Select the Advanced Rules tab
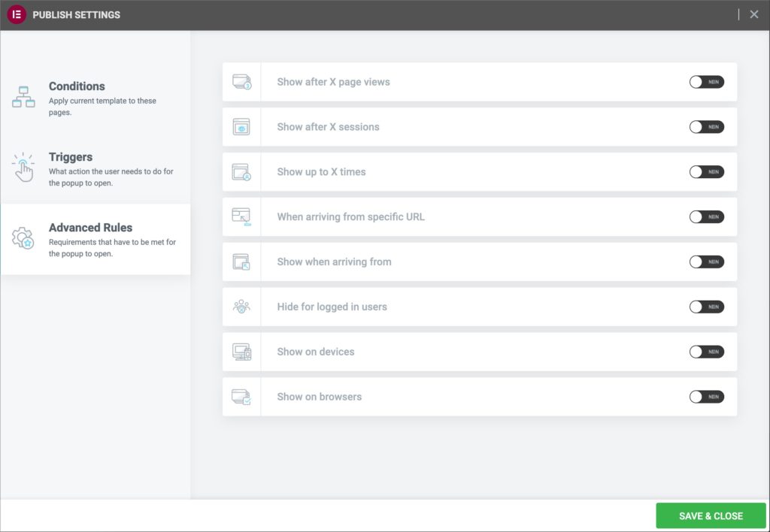The height and width of the screenshot is (532, 770). tap(95, 240)
